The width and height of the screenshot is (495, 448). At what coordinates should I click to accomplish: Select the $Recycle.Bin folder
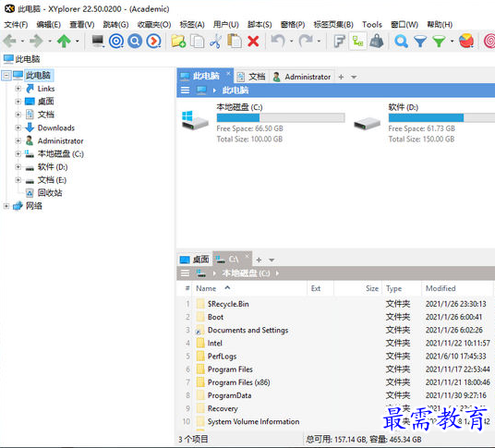click(228, 304)
